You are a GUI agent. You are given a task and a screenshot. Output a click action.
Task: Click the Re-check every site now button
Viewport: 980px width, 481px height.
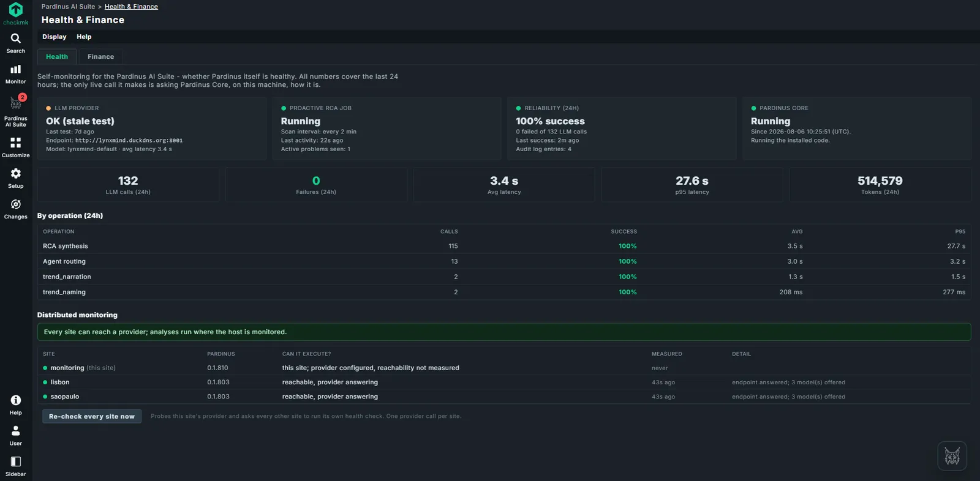click(x=92, y=416)
